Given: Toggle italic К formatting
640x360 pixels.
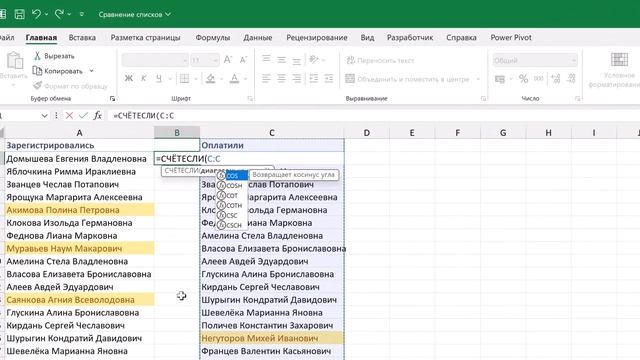Looking at the screenshot, I should pos(144,78).
